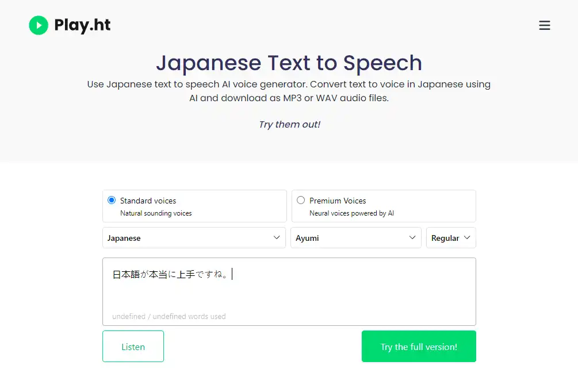Click the chevron arrow next to Regular
This screenshot has width=578, height=392.
[467, 237]
